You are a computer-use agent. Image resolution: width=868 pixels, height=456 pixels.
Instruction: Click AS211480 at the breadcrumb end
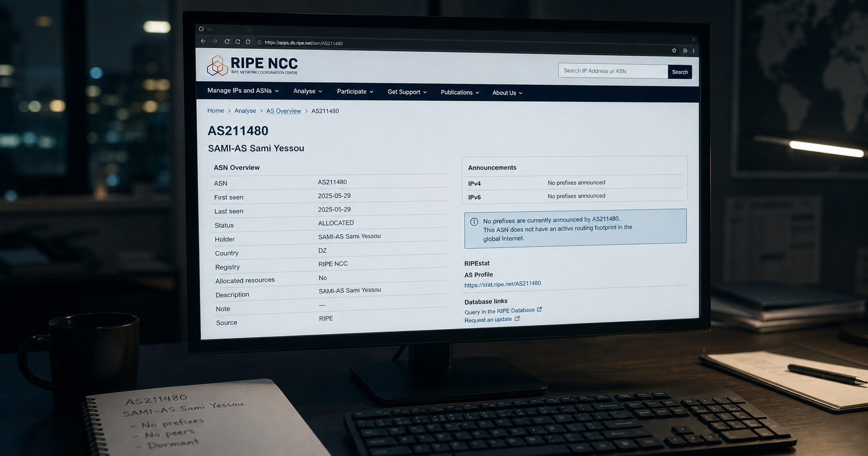[x=325, y=111]
